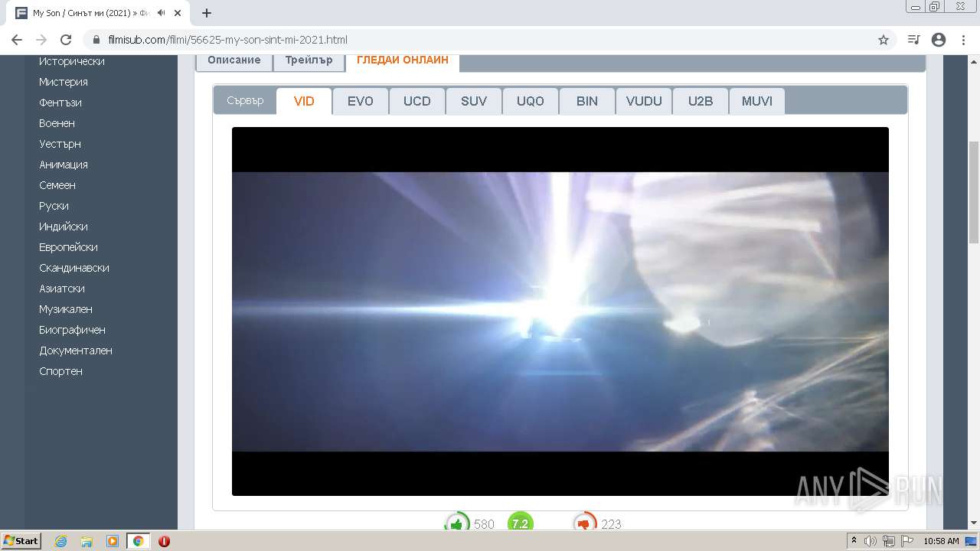Open Исторически genre link
Image resolution: width=980 pixels, height=551 pixels.
pos(72,61)
